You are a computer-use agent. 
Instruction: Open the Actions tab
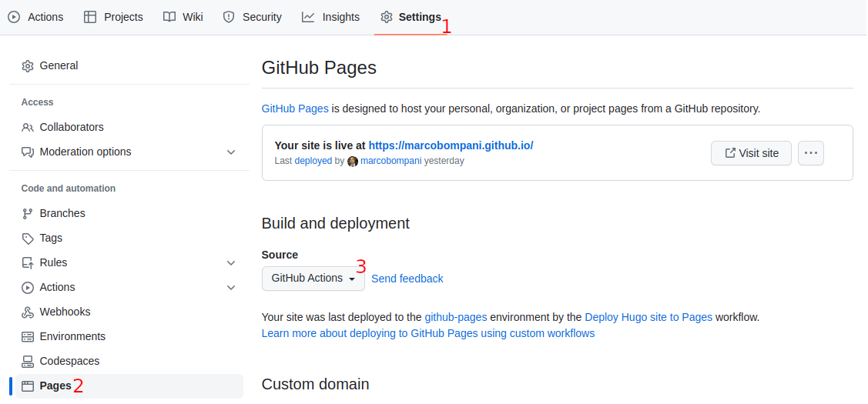(36, 17)
